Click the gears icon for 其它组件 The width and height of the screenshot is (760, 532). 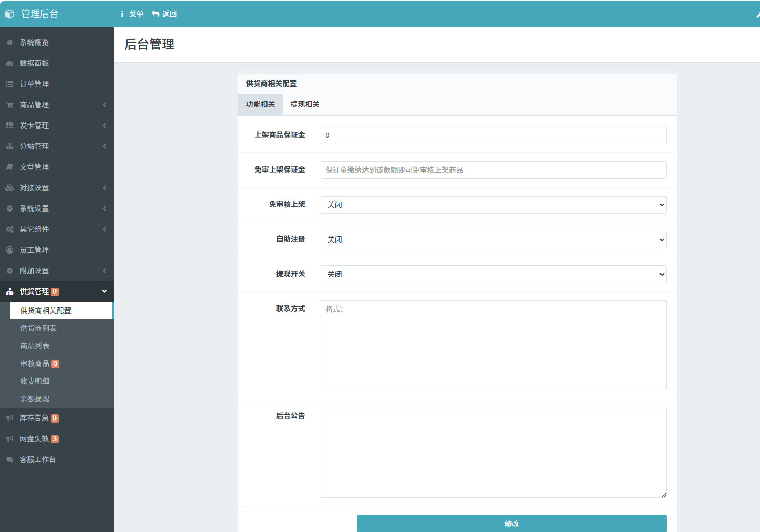pyautogui.click(x=10, y=229)
